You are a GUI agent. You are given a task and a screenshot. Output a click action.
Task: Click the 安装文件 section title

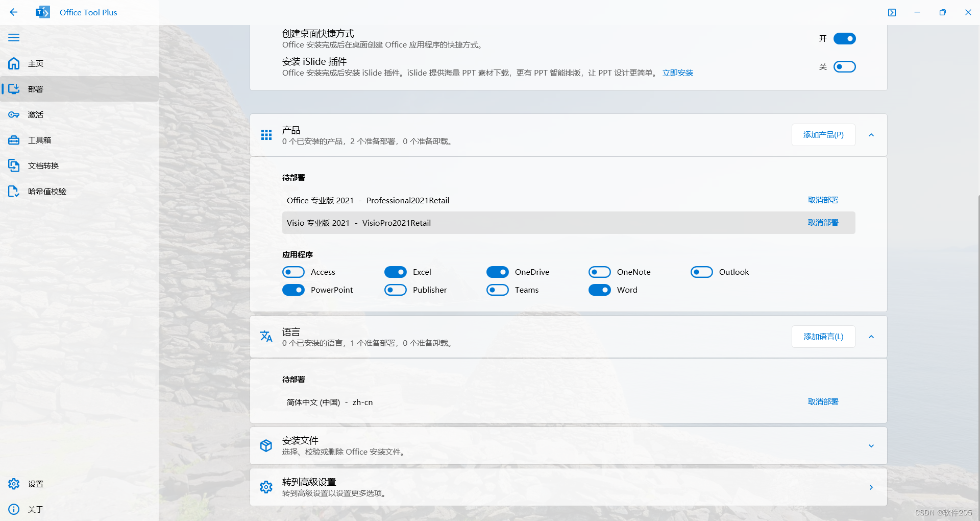pos(300,440)
